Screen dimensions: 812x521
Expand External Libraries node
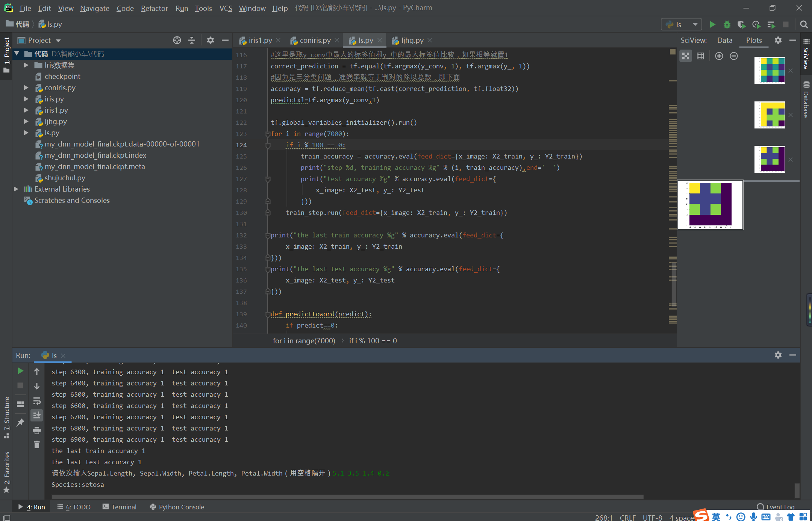pyautogui.click(x=16, y=189)
